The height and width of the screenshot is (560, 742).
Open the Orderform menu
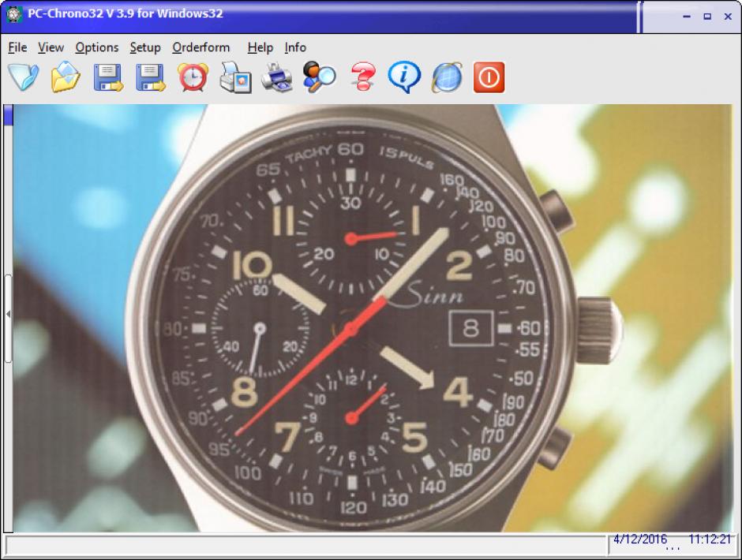201,47
